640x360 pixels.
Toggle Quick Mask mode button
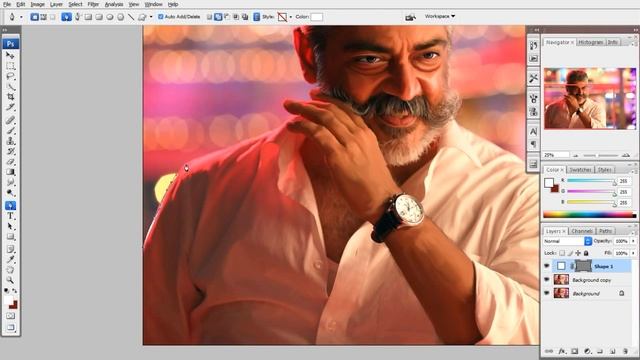click(10, 316)
